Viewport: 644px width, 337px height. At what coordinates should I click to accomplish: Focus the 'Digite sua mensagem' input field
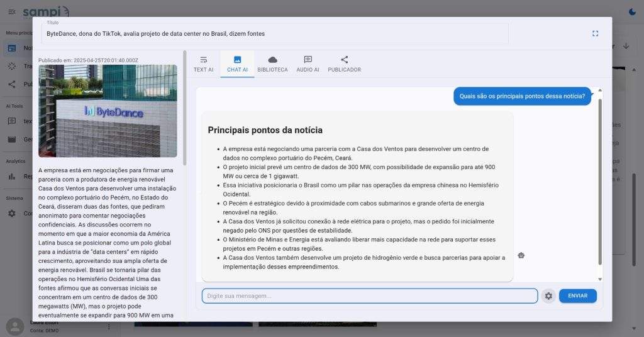[x=369, y=296]
